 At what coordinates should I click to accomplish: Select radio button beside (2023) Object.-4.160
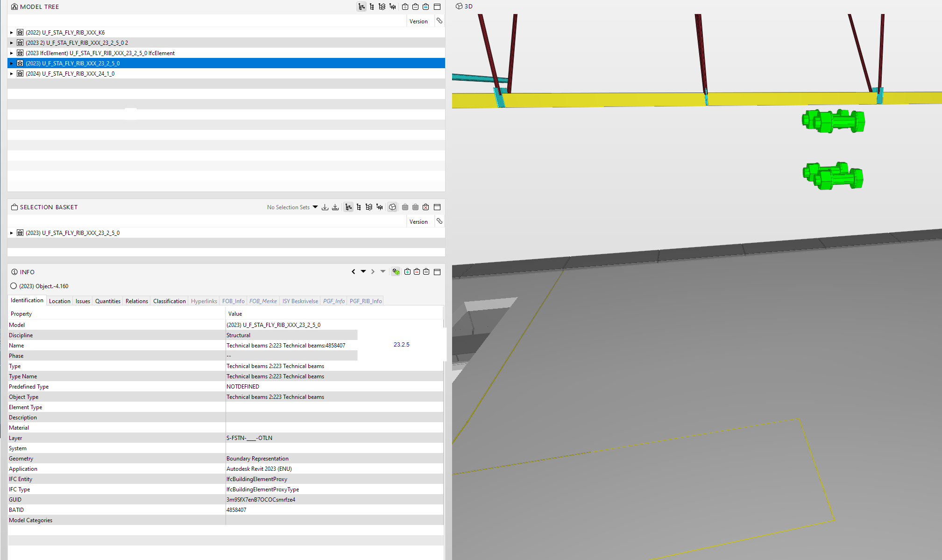click(x=14, y=286)
